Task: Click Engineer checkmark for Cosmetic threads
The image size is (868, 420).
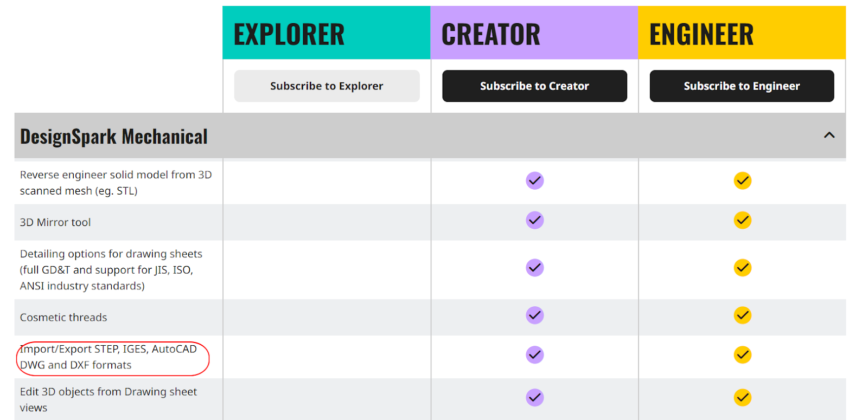Action: pyautogui.click(x=742, y=315)
